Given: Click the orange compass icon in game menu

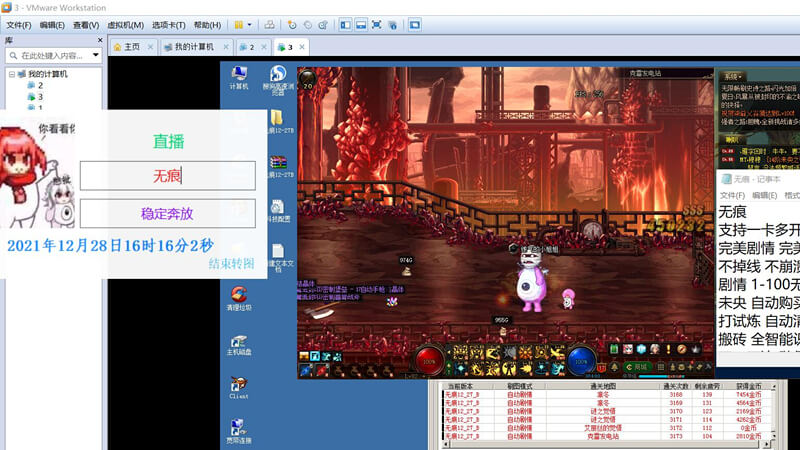Looking at the screenshot, I should (x=682, y=349).
